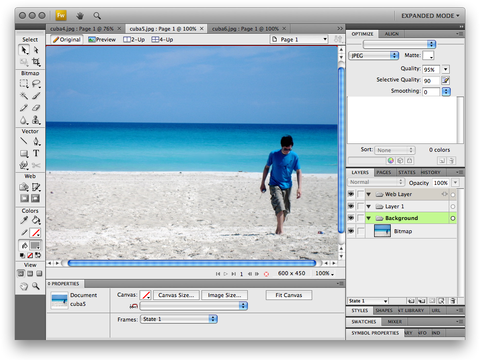Click the Canvas Size button
Image resolution: width=480 pixels, height=360 pixels.
[176, 295]
